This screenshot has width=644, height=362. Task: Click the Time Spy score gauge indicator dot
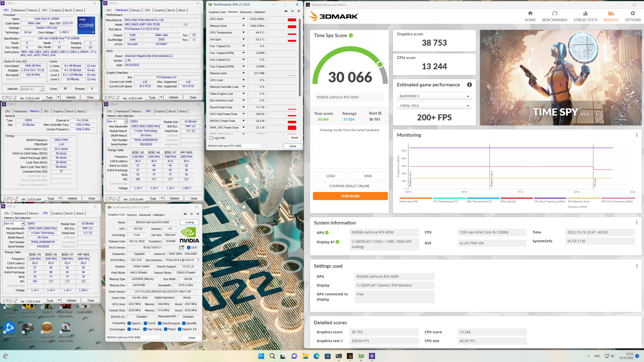click(x=380, y=65)
